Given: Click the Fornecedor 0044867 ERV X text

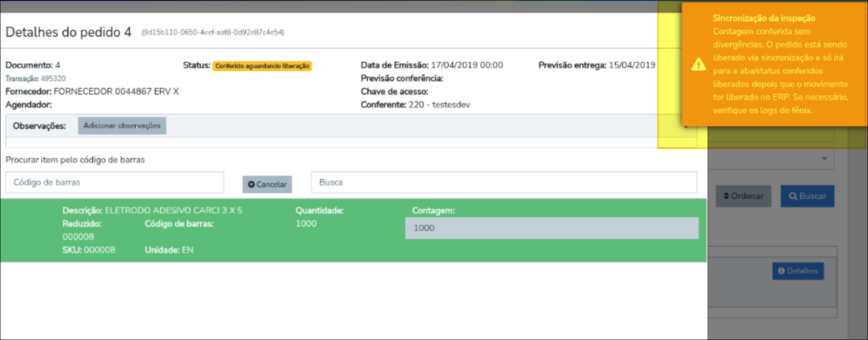Looking at the screenshot, I should pyautogui.click(x=92, y=91).
